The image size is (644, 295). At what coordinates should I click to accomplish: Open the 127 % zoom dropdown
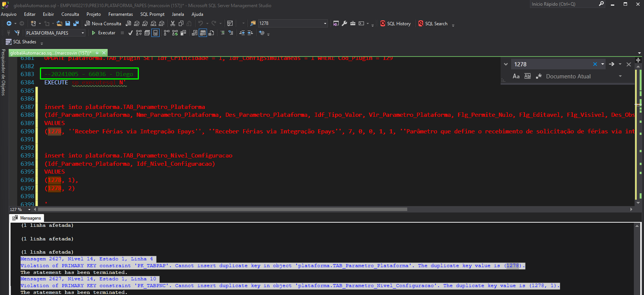click(29, 209)
